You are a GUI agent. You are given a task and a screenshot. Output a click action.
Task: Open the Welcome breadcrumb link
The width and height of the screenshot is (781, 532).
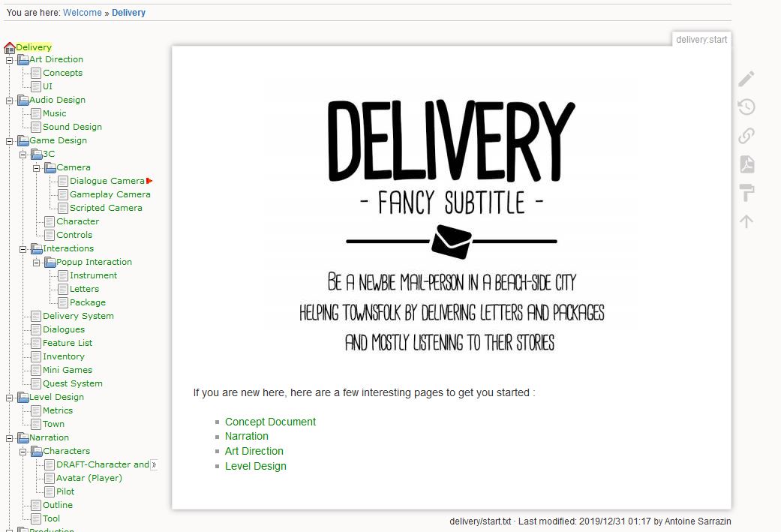coord(82,12)
